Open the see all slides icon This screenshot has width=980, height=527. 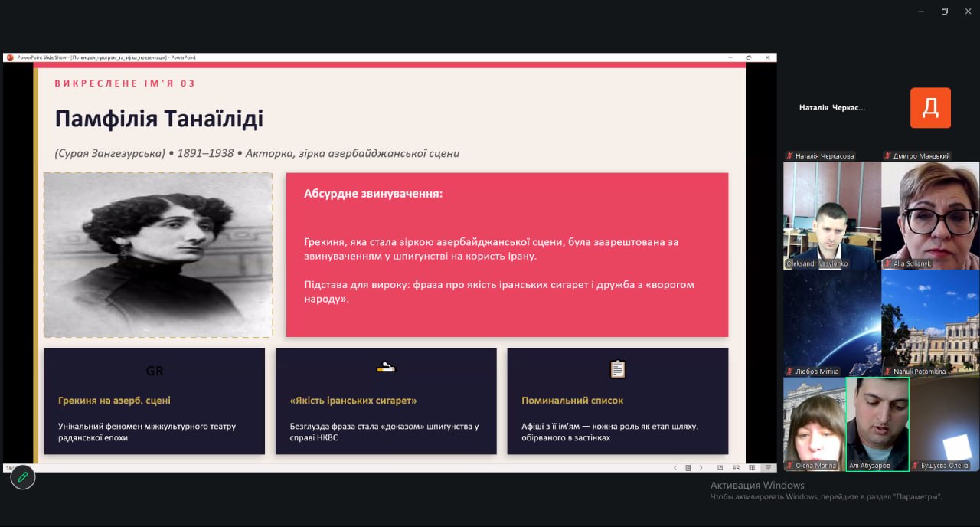point(688,467)
